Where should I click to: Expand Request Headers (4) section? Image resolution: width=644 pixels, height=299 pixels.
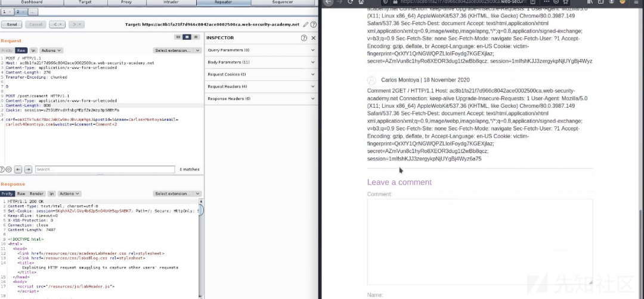pos(261,86)
